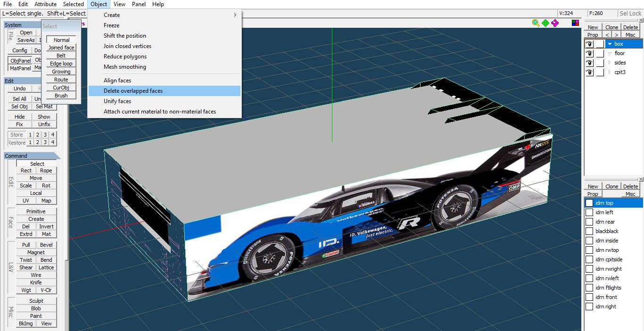Open the Create submenu arrow

(x=235, y=15)
